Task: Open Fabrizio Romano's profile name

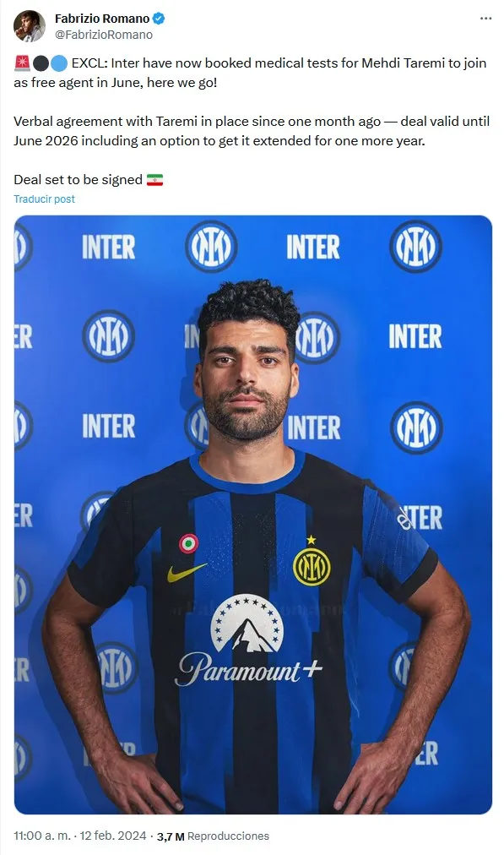Action: click(102, 19)
